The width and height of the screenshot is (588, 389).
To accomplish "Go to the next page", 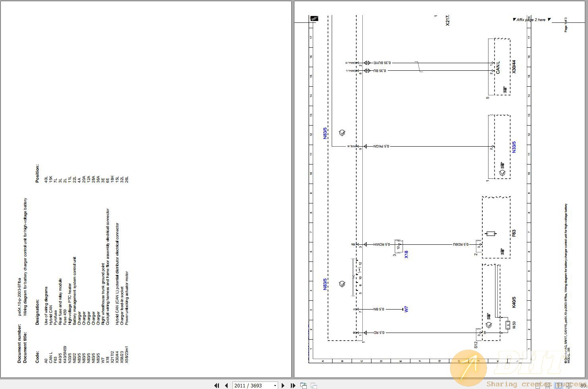I will tap(283, 385).
